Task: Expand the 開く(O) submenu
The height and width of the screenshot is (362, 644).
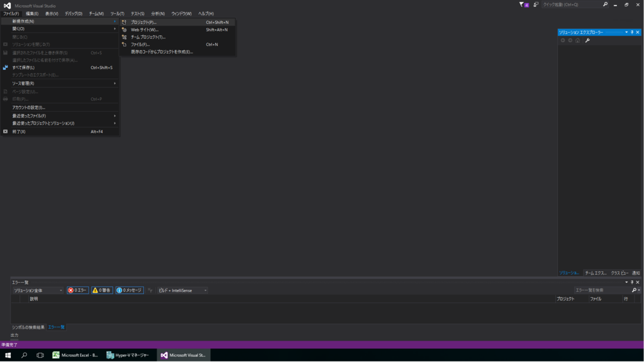Action: [60, 29]
